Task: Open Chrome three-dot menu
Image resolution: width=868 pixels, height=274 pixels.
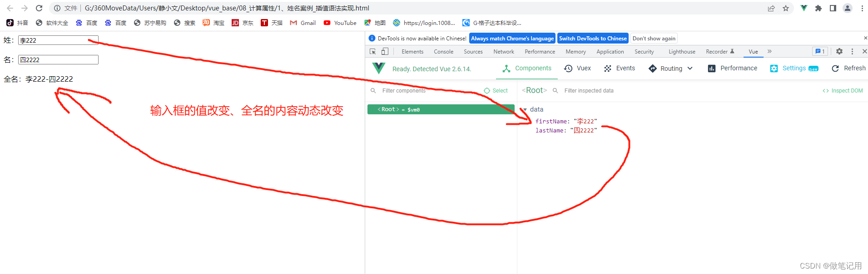Action: [x=862, y=8]
